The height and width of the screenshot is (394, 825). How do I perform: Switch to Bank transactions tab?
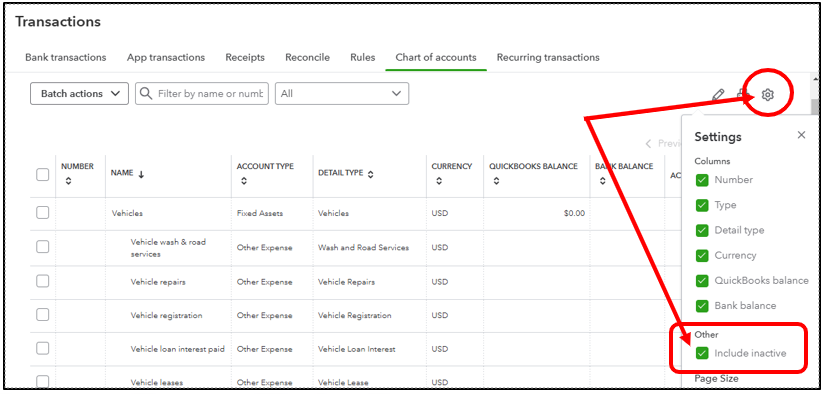[66, 57]
